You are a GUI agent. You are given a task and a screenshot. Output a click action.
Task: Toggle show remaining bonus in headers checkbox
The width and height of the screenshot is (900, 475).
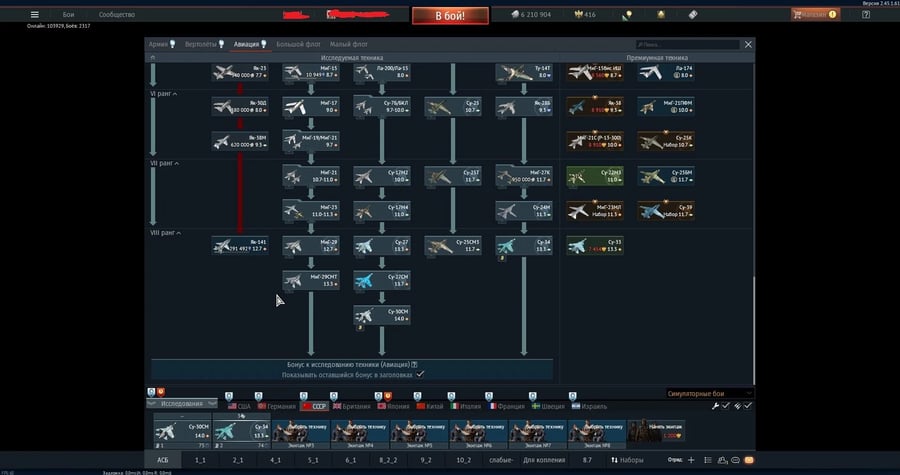coord(420,374)
